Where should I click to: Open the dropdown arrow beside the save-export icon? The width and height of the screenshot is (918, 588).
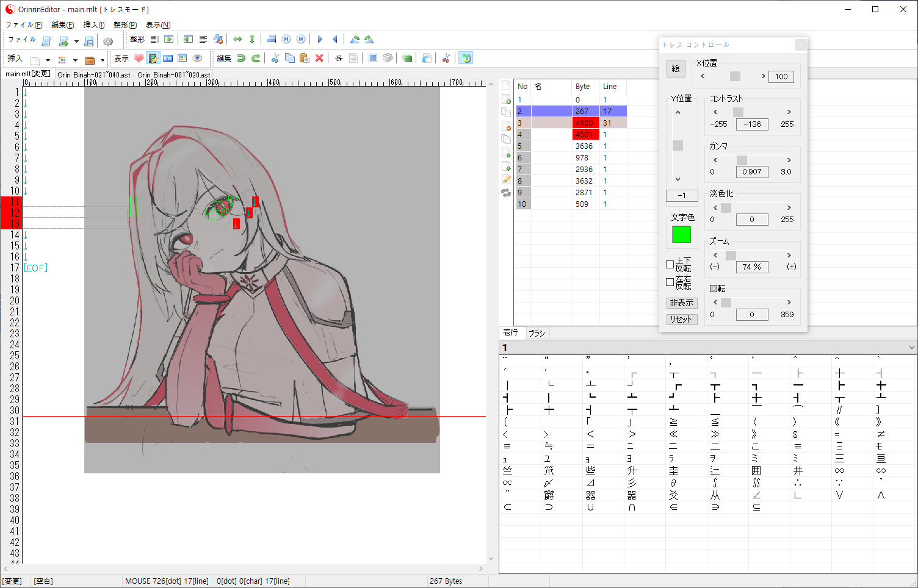pos(76,41)
